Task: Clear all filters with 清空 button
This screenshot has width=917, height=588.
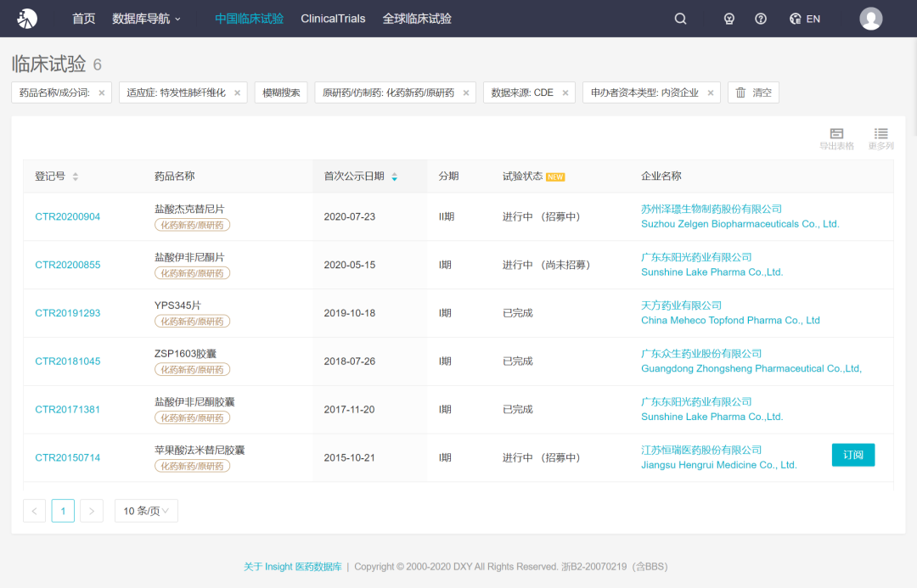Action: [x=753, y=93]
